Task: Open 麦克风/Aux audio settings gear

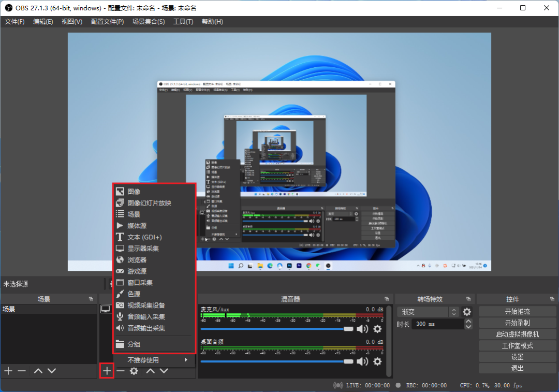Action: 377,329
